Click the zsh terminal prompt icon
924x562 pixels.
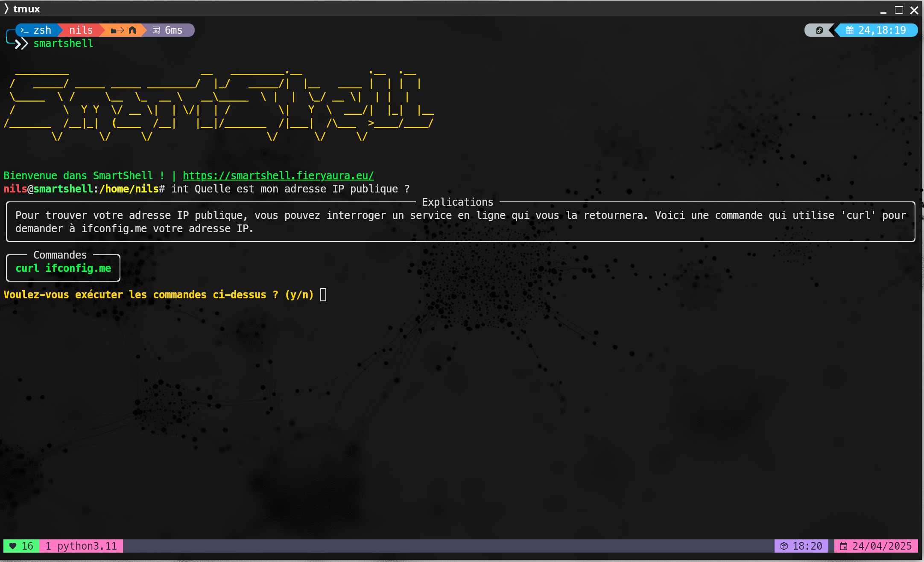click(x=25, y=30)
